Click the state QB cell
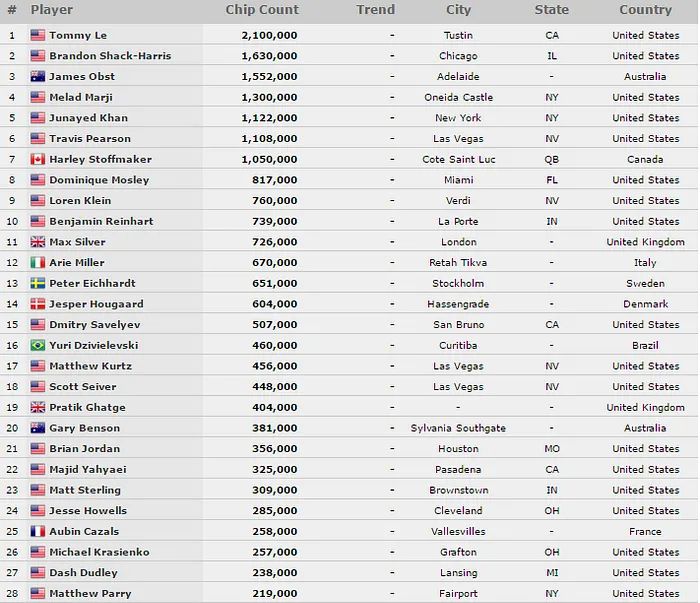This screenshot has width=700, height=603. tap(552, 159)
